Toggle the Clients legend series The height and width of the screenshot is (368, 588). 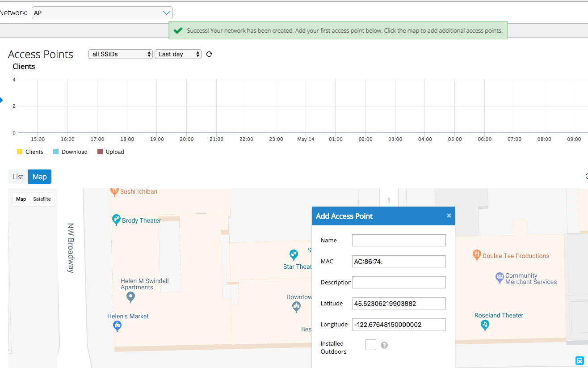30,152
